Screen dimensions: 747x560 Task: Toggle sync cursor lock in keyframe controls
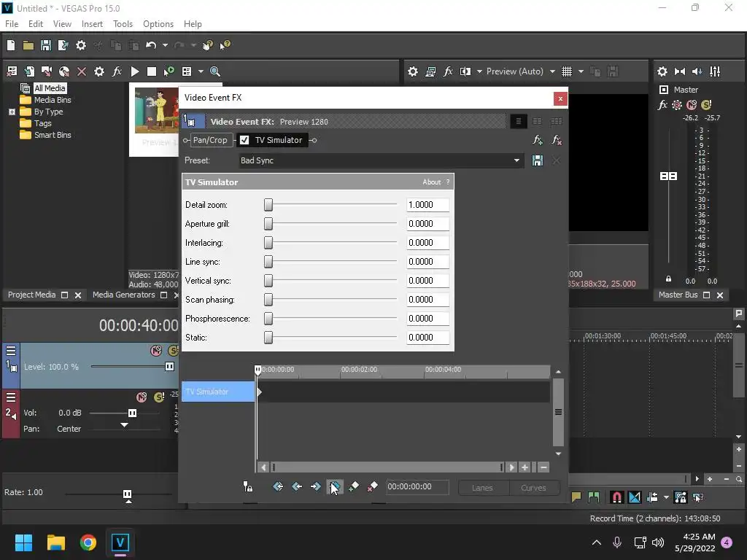248,486
